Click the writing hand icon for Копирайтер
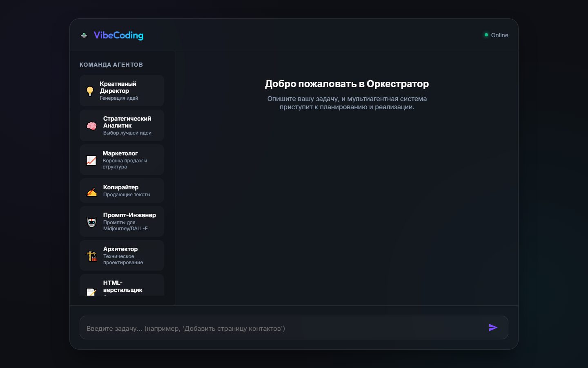 coord(91,191)
